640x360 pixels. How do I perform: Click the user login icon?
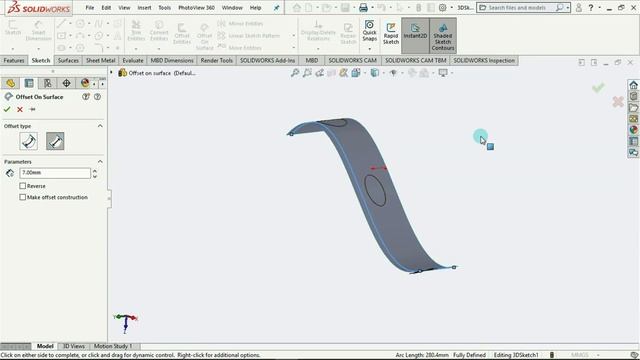[x=578, y=8]
